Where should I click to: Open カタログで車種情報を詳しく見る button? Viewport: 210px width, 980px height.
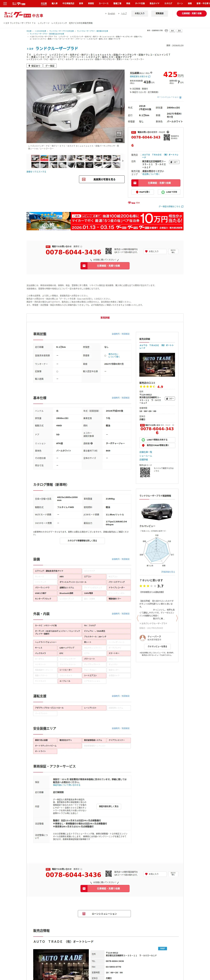click(x=82, y=541)
